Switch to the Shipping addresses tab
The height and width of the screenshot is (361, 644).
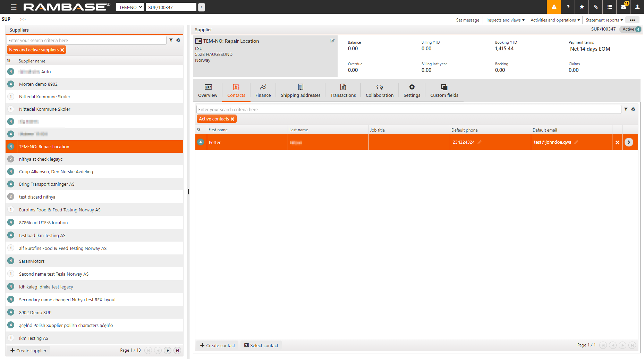point(300,91)
